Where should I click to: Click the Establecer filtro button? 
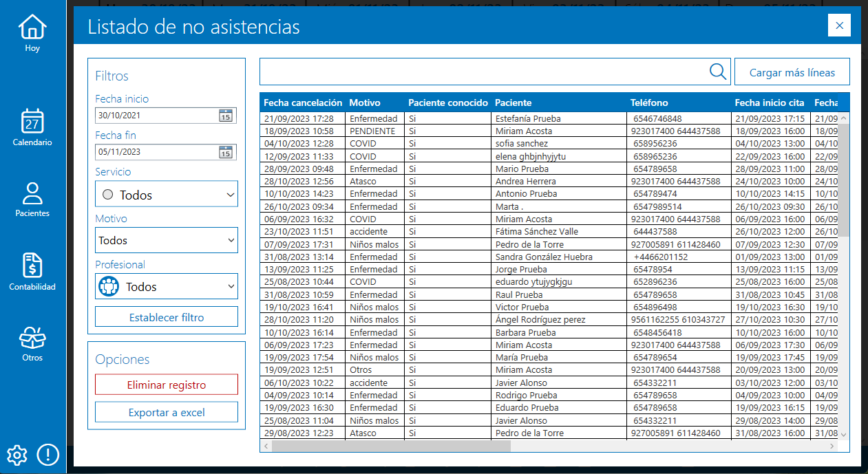click(166, 316)
